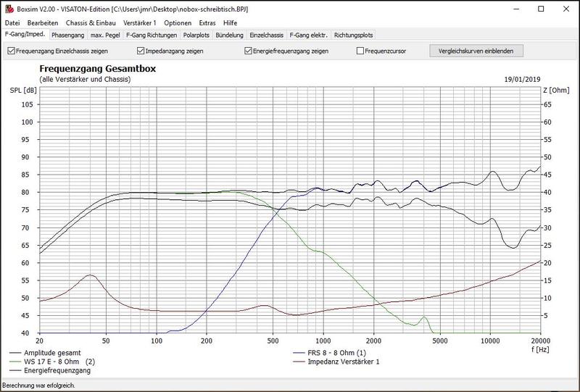Toggle Energiefrequenzgang zeigen checkbox

click(249, 51)
